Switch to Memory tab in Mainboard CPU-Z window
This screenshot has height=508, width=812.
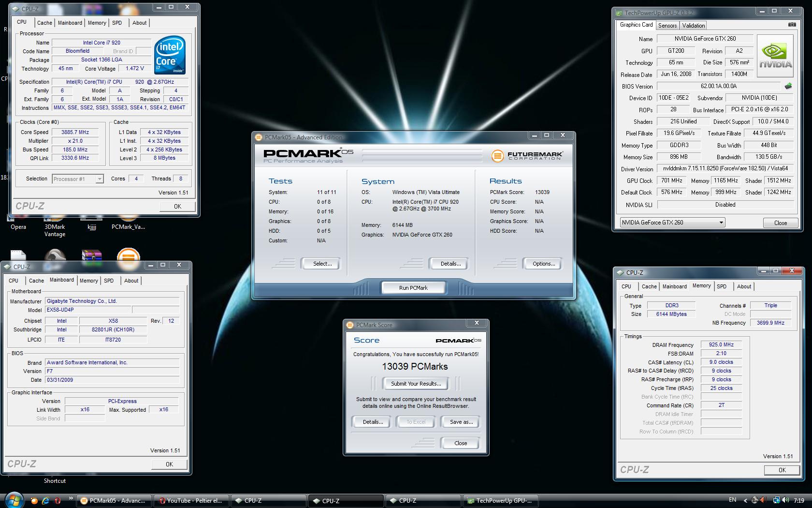(x=89, y=281)
